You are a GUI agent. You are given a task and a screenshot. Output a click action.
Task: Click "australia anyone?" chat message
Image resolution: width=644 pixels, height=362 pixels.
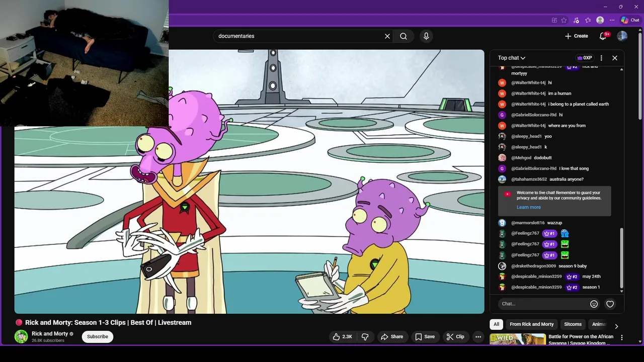[567, 179]
